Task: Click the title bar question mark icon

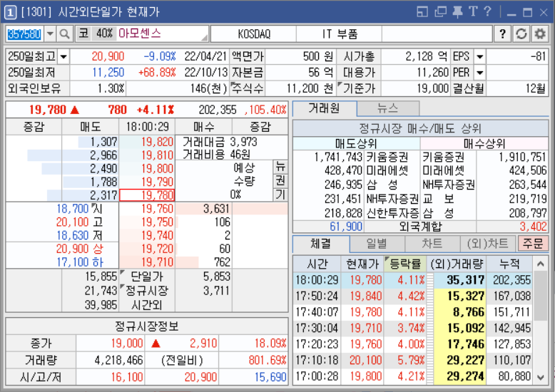Action: click(x=487, y=11)
